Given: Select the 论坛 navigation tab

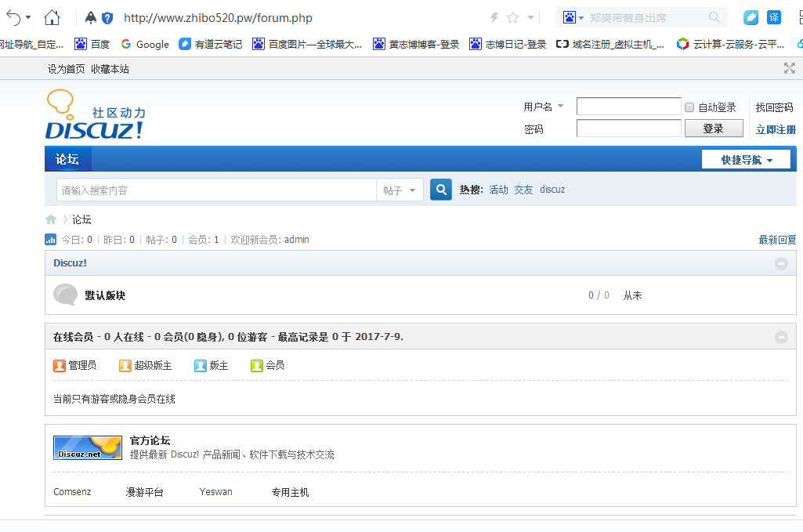Looking at the screenshot, I should [x=67, y=160].
